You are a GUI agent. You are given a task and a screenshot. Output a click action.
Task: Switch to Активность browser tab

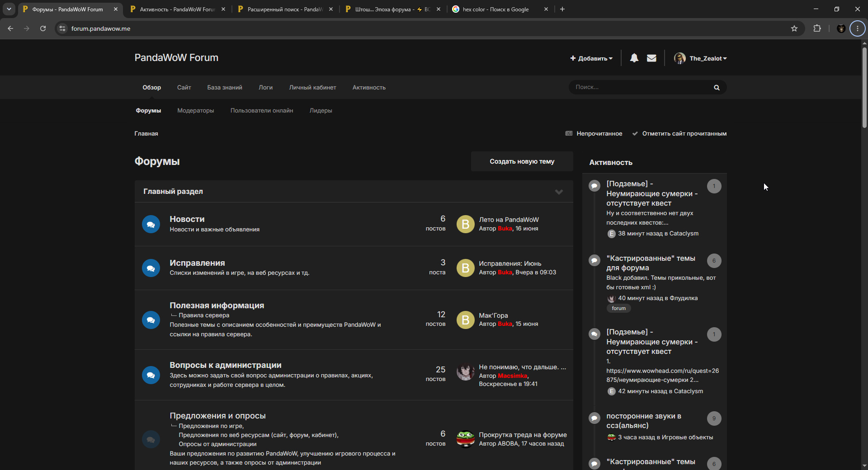[177, 9]
